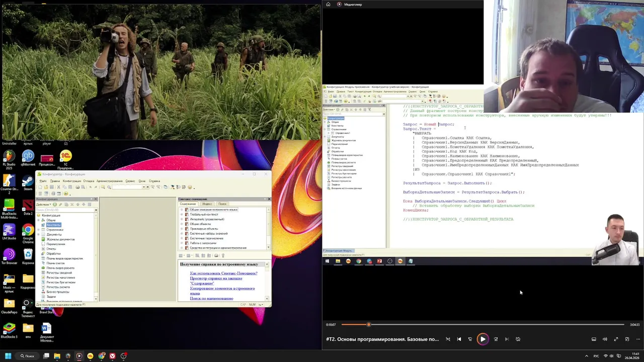The height and width of the screenshot is (362, 644).
Task: Select Константы in configuration tree
Action: pos(54,225)
